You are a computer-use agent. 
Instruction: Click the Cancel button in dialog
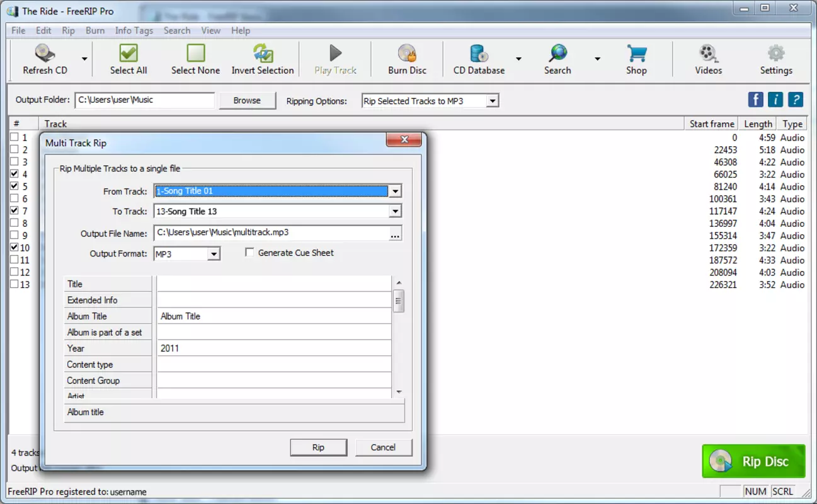coord(383,447)
